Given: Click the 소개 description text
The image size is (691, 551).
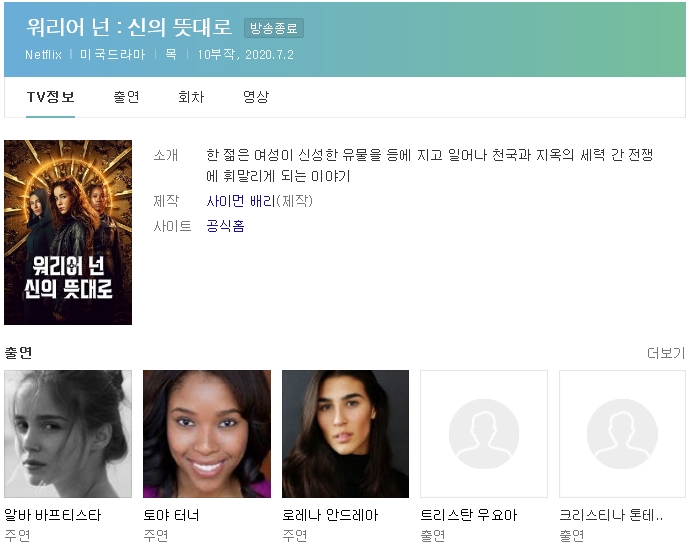Looking at the screenshot, I should coord(429,165).
